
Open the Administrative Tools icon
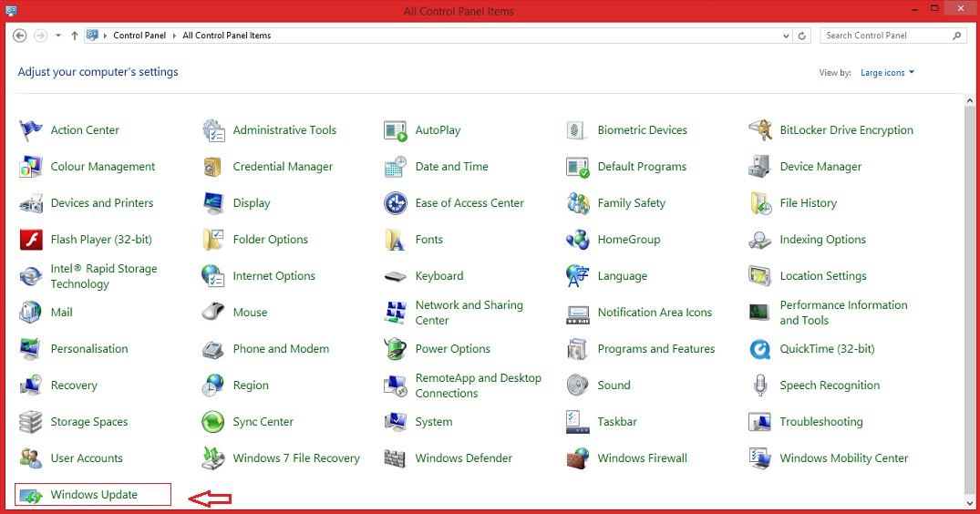(x=213, y=130)
